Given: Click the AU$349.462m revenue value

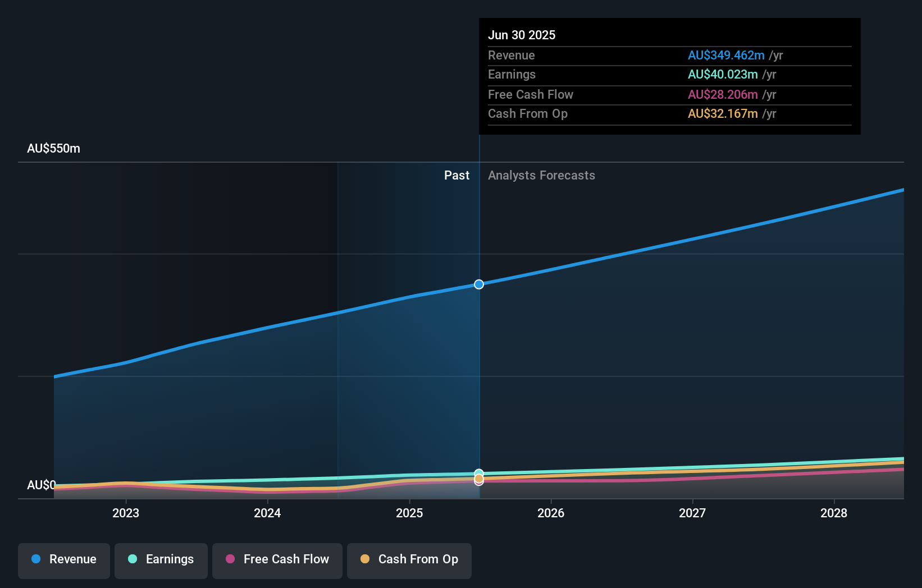Looking at the screenshot, I should pyautogui.click(x=726, y=56).
